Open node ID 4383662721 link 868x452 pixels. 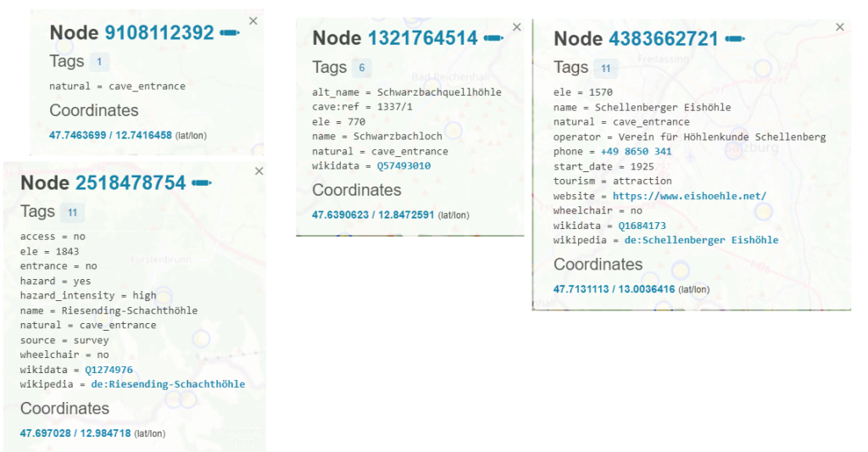point(664,39)
